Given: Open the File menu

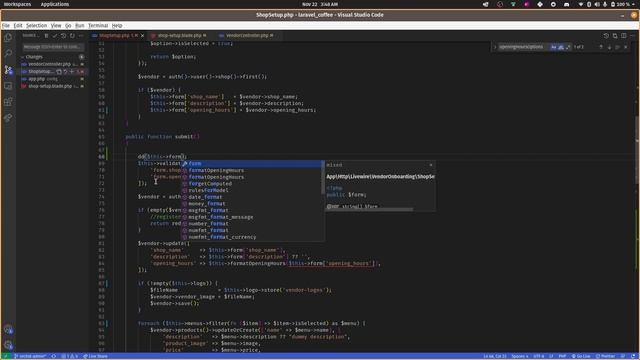Looking at the screenshot, I should click(x=6, y=25).
